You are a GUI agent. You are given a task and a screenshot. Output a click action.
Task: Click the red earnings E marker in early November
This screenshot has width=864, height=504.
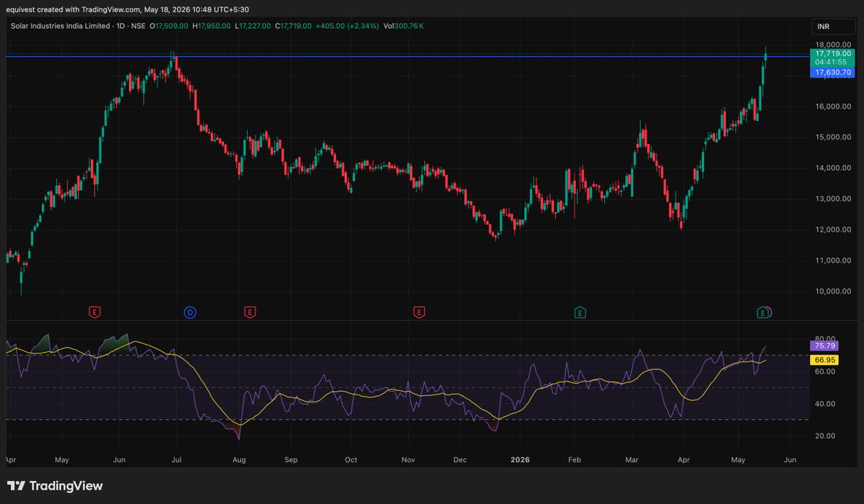418,312
